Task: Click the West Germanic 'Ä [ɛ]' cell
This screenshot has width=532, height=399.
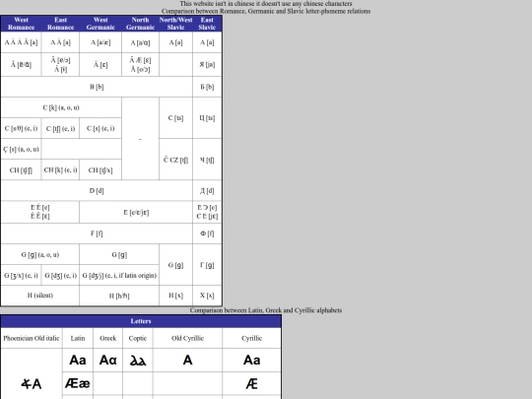Action: click(x=100, y=64)
